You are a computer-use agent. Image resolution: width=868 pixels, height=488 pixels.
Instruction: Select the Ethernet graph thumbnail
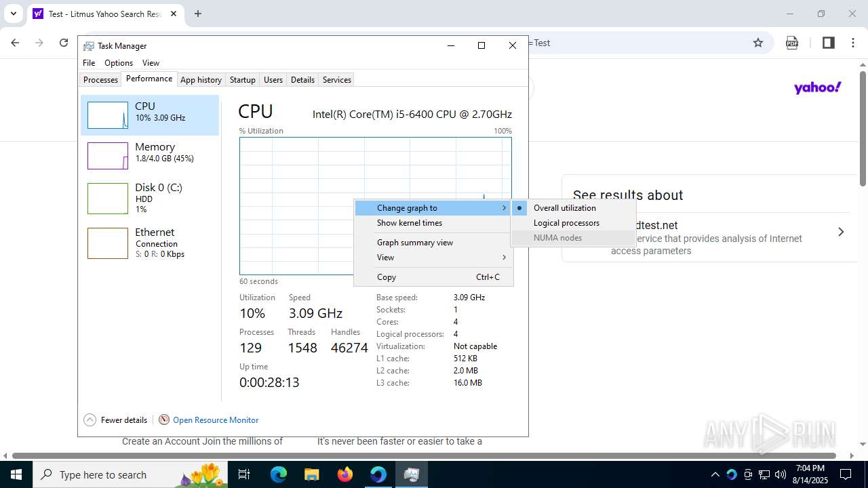108,243
